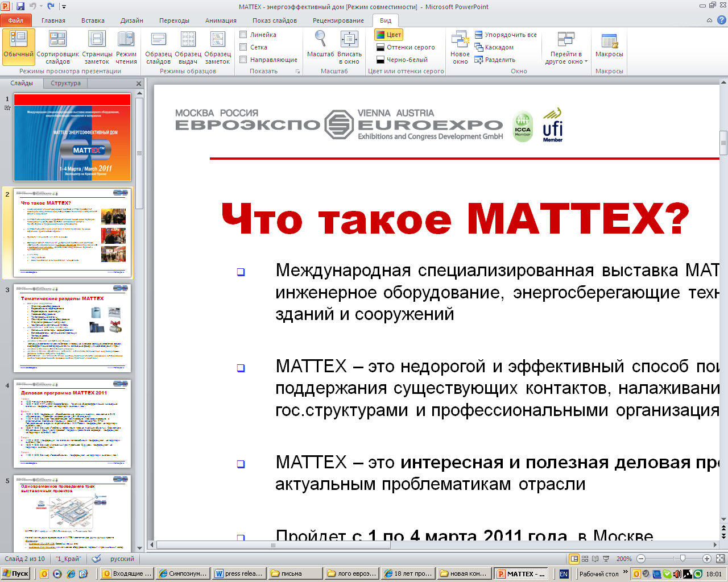
Task: Open the Design (Дизайн) tab
Action: point(132,20)
